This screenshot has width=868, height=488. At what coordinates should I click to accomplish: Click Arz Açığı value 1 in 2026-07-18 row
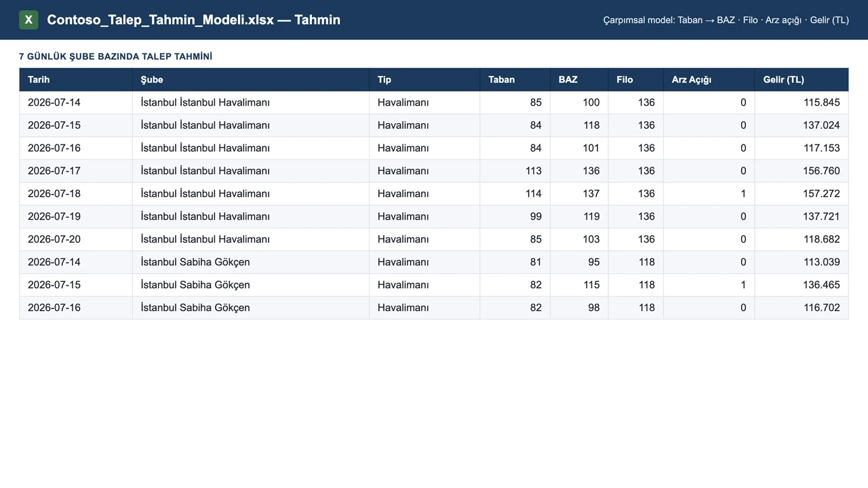tap(743, 194)
